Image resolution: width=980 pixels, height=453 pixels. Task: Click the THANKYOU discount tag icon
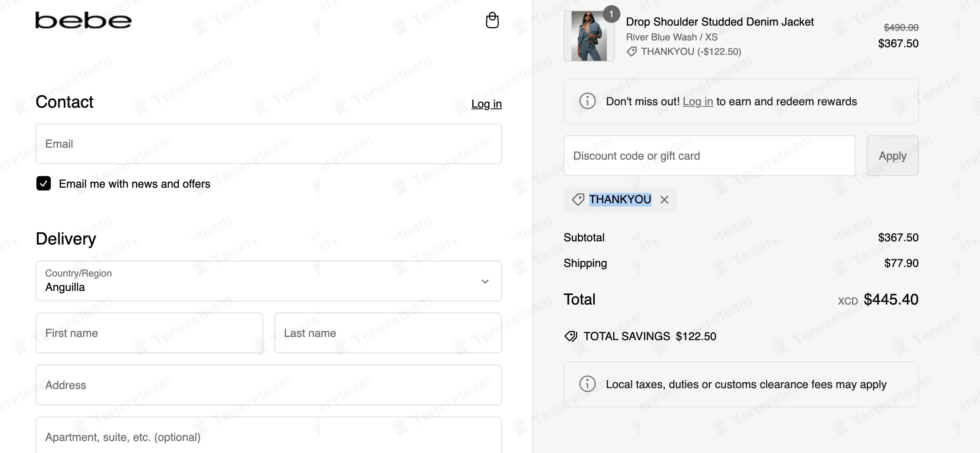coord(578,200)
